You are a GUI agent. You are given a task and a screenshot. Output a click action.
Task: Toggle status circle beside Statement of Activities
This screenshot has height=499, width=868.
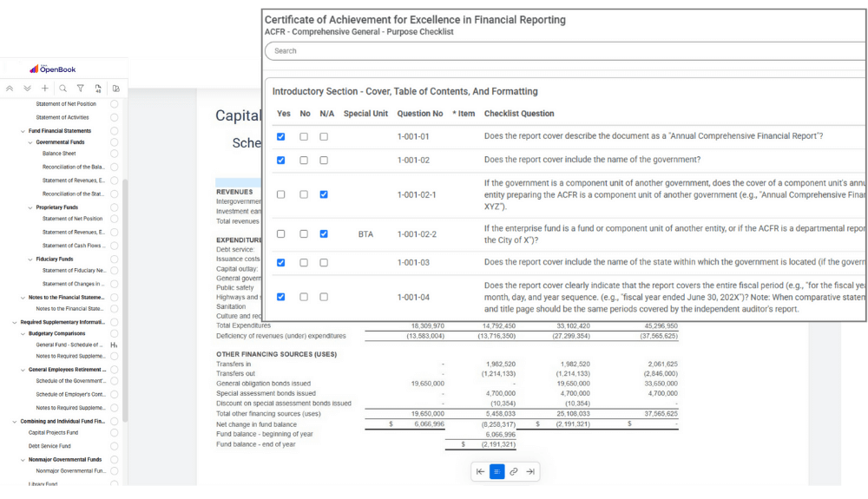click(x=114, y=117)
